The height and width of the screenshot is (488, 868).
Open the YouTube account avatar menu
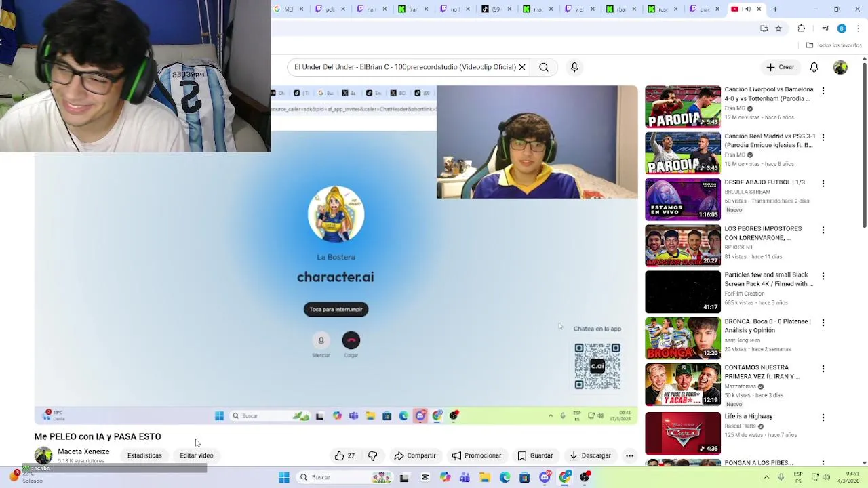point(840,67)
